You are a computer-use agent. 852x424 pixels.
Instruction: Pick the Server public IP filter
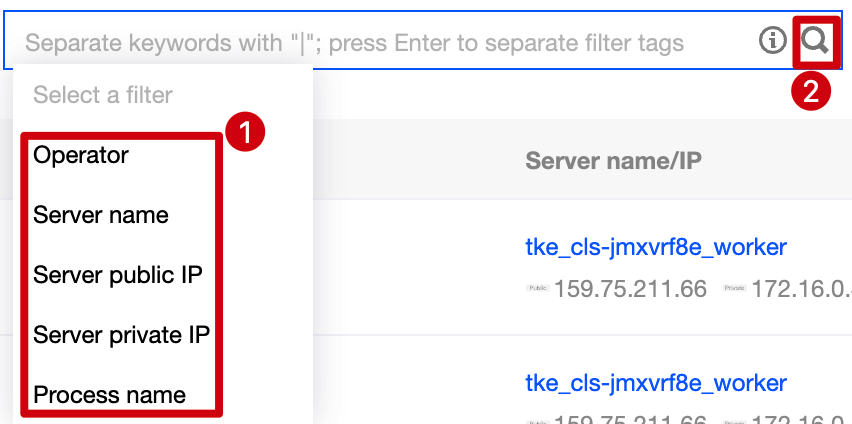[118, 275]
